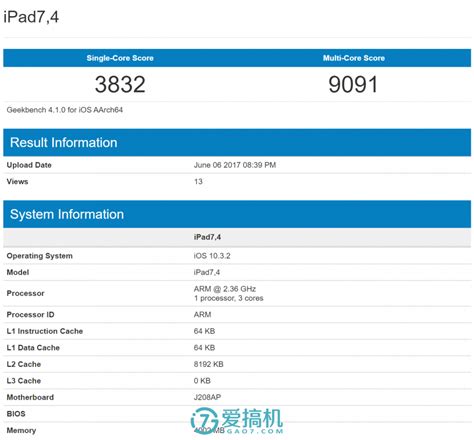This screenshot has height=440, width=474.
Task: Click the Upload Date label
Action: (29, 165)
